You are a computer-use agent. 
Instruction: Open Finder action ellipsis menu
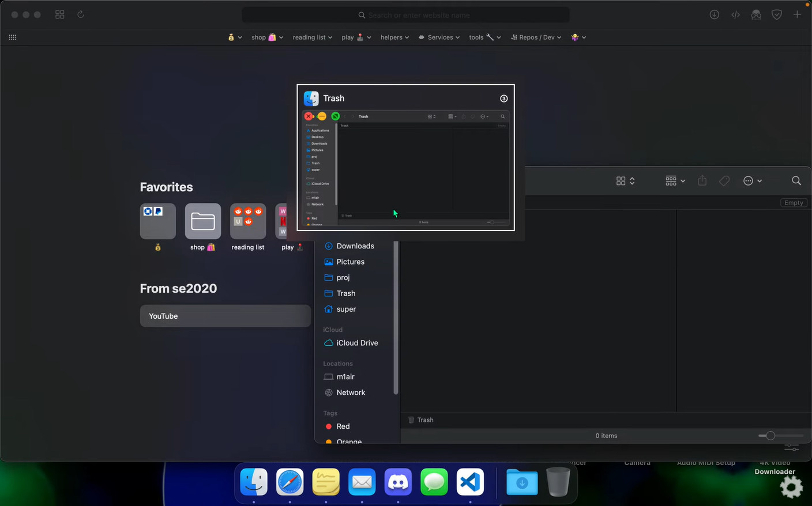click(x=753, y=181)
